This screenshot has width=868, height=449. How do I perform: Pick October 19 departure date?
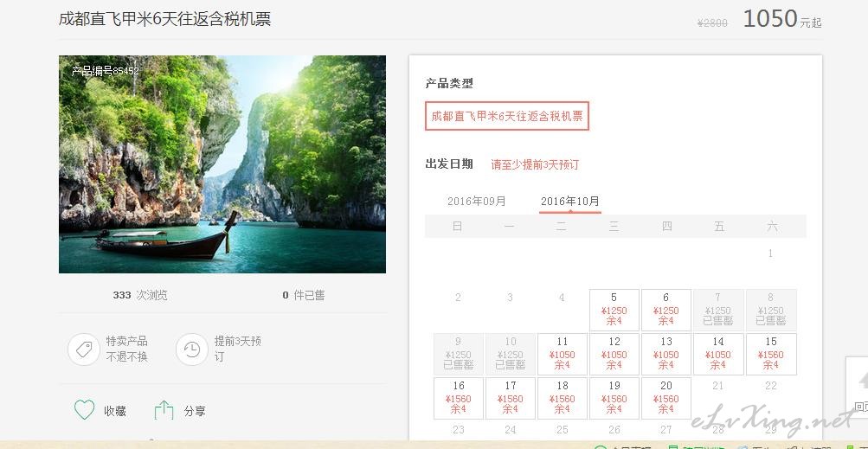614,398
